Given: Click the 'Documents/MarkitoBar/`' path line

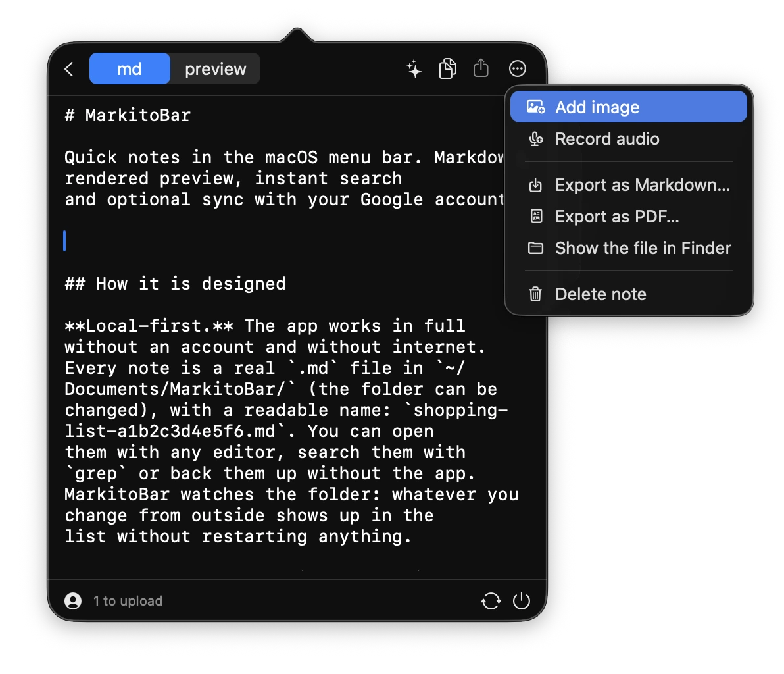Looking at the screenshot, I should [280, 389].
